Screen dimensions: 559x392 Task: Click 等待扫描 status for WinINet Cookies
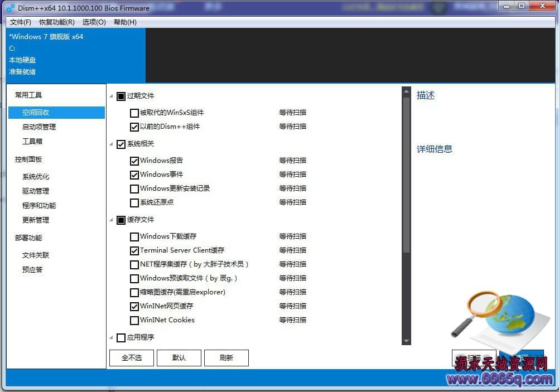[293, 320]
